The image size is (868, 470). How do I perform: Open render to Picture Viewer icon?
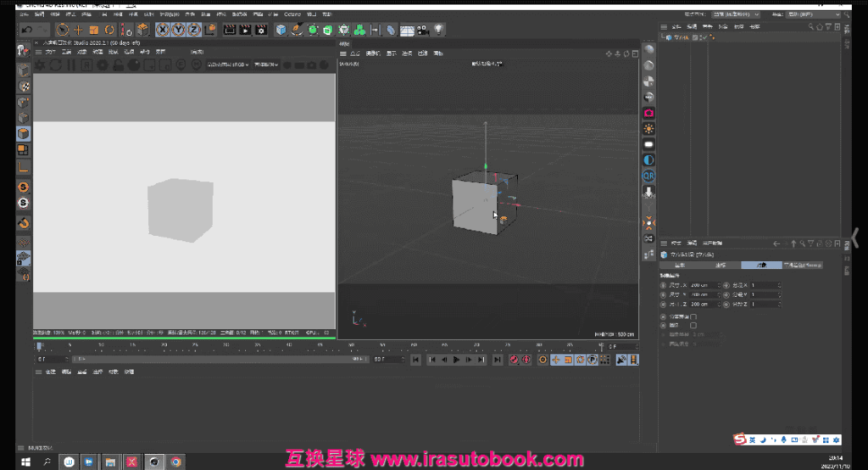coord(245,30)
